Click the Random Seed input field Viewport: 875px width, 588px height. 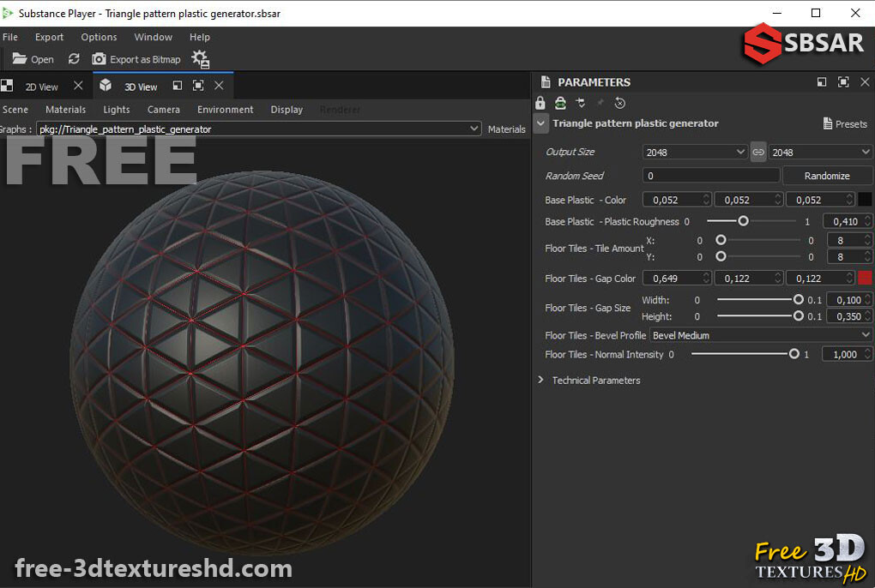(x=710, y=176)
